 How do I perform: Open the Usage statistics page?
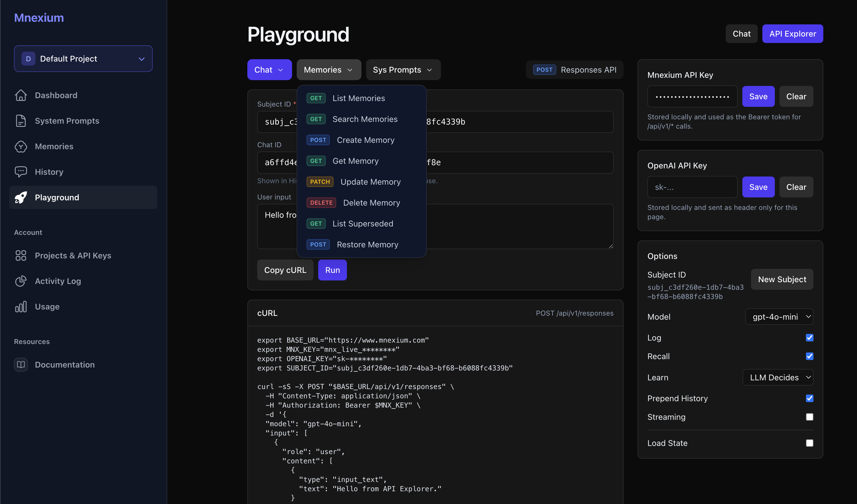(46, 306)
